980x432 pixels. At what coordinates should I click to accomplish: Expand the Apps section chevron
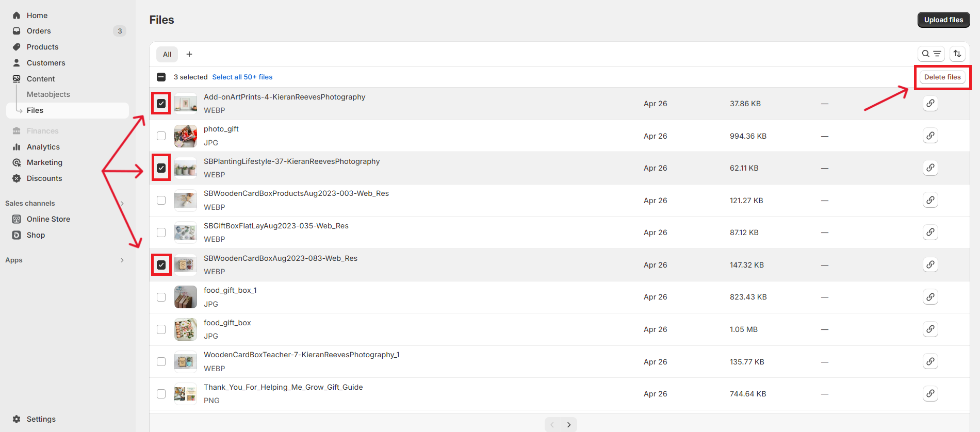122,260
